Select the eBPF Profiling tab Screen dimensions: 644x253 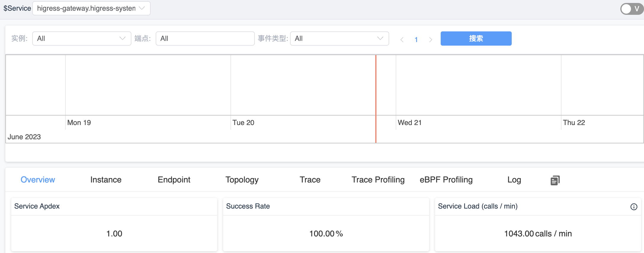click(446, 180)
